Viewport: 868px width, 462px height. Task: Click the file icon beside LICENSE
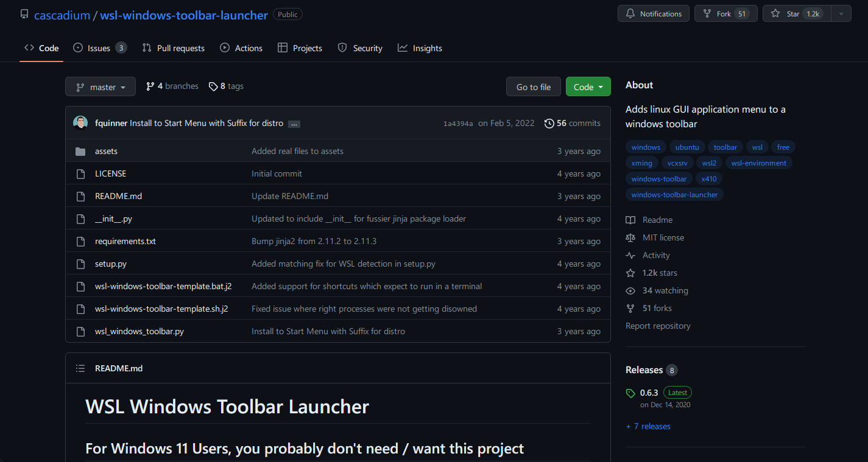pos(80,173)
